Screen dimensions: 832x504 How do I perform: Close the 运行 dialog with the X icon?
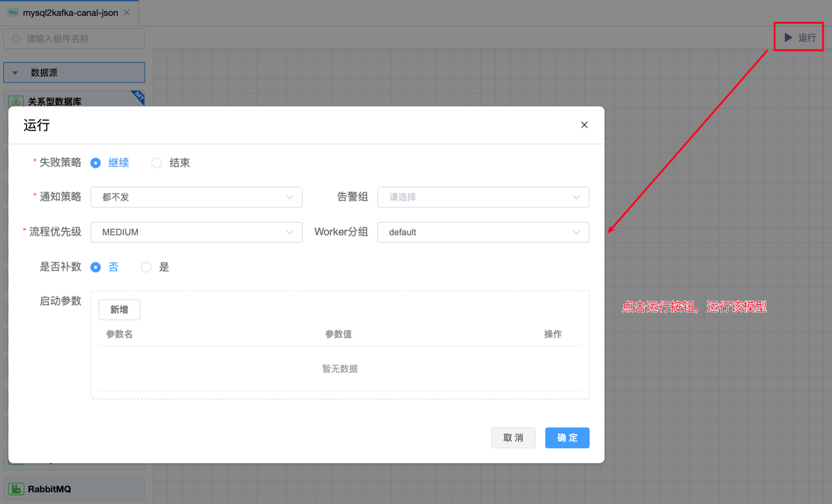click(584, 125)
